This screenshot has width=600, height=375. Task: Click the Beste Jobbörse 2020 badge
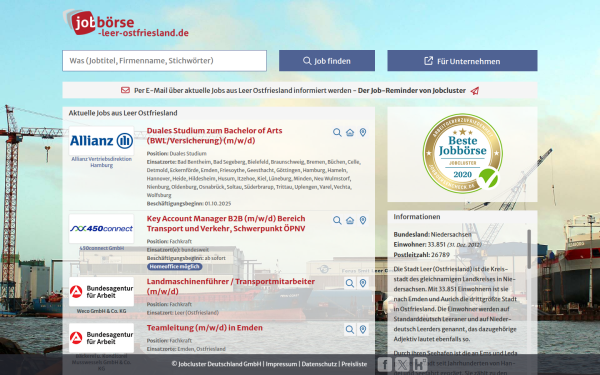[463, 153]
